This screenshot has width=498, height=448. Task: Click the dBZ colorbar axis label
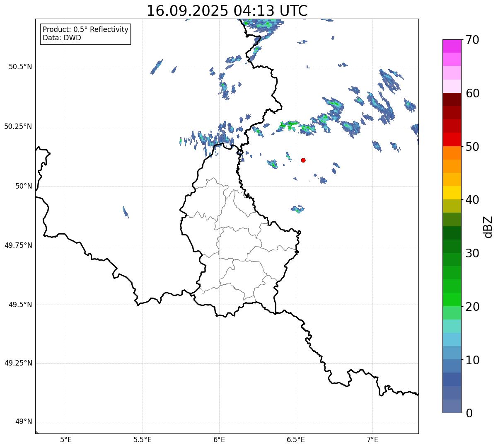[x=488, y=227]
